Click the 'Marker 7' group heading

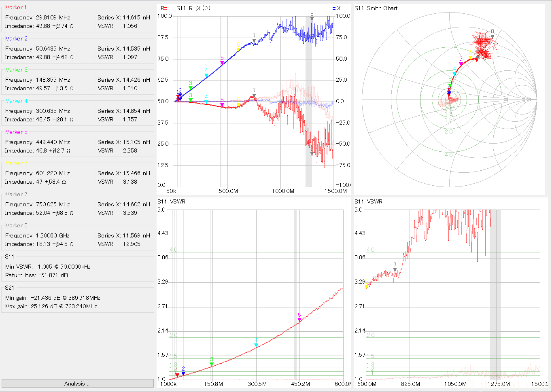point(16,194)
